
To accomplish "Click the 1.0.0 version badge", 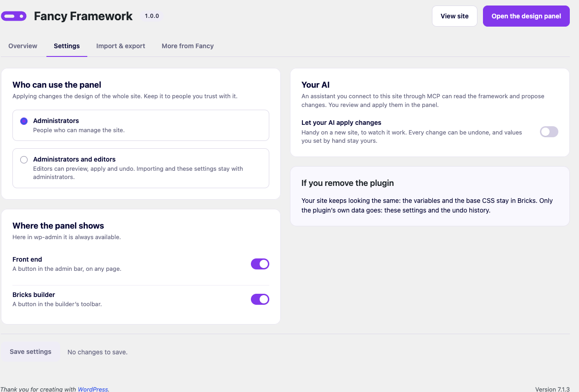I will [152, 16].
